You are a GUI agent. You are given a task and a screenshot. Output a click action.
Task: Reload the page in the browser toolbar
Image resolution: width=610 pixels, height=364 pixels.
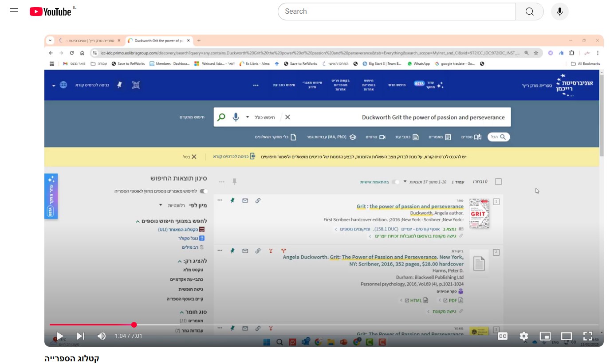coord(72,53)
